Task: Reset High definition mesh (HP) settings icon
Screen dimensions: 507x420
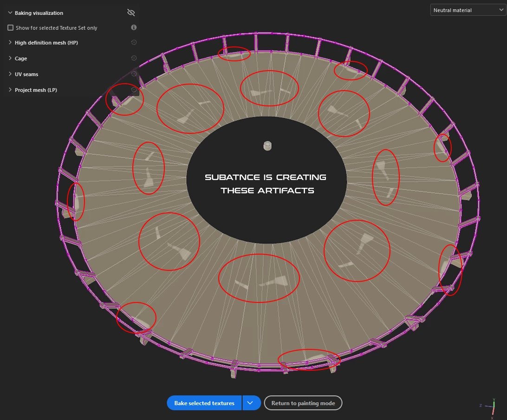Action: [134, 42]
